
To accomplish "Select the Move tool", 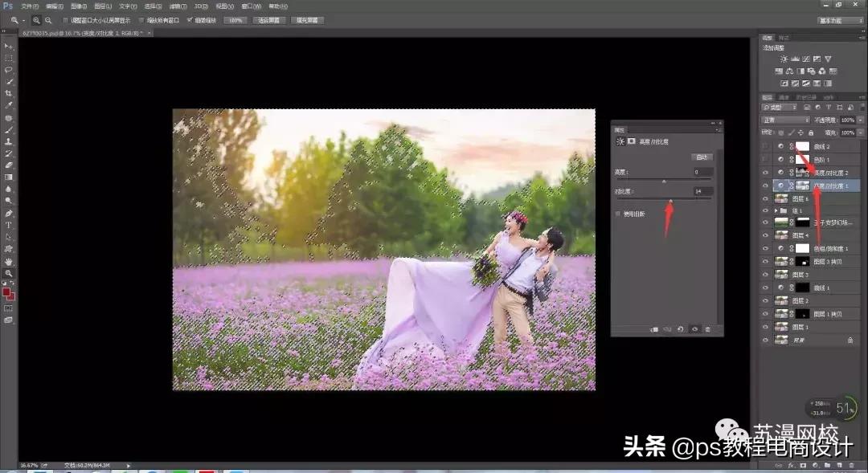I will click(9, 47).
